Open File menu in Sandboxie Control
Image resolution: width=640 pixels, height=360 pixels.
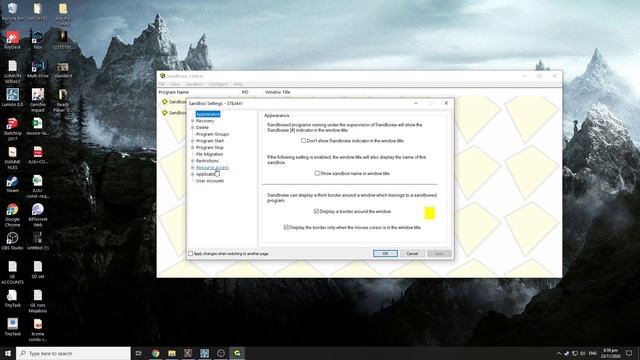coord(162,84)
